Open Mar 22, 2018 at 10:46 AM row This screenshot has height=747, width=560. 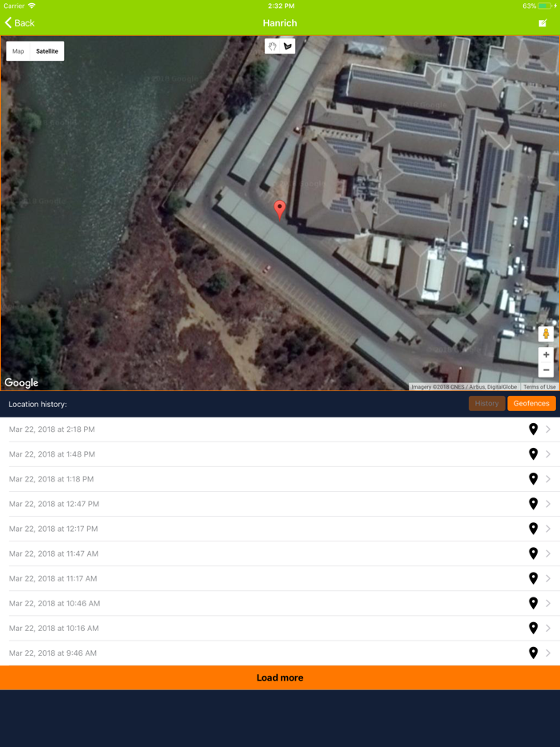point(280,603)
